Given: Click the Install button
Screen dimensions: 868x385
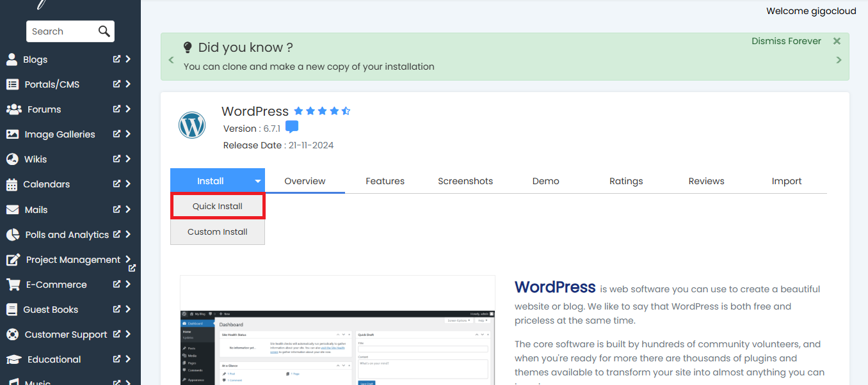Looking at the screenshot, I should pyautogui.click(x=211, y=181).
